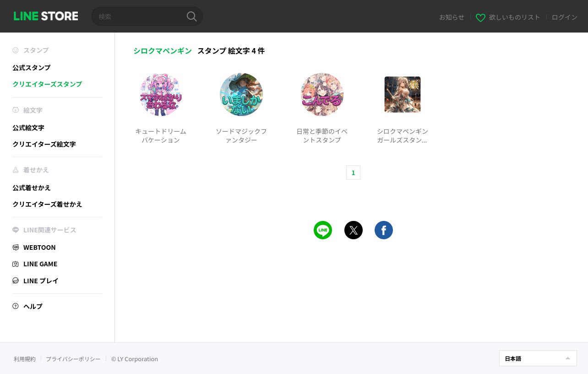The height and width of the screenshot is (374, 588).
Task: Open ソードマジックファンタジー sticker thumbnail
Action: (241, 94)
